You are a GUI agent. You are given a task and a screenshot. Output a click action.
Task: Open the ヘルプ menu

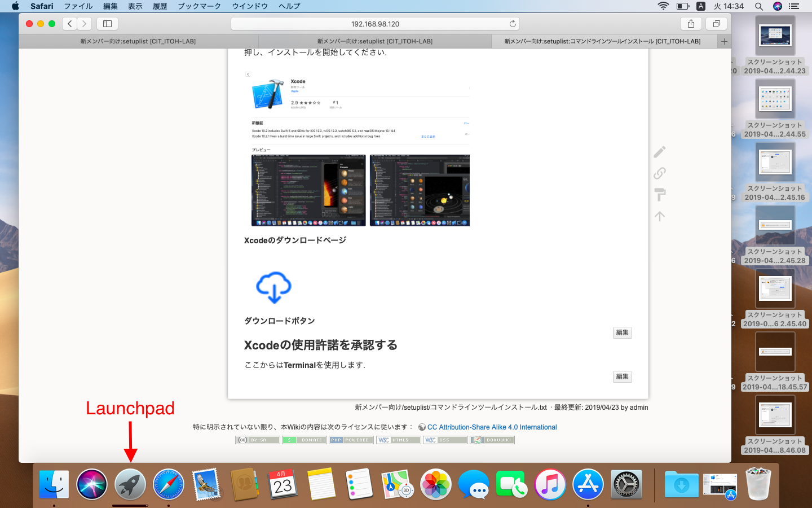pos(289,6)
